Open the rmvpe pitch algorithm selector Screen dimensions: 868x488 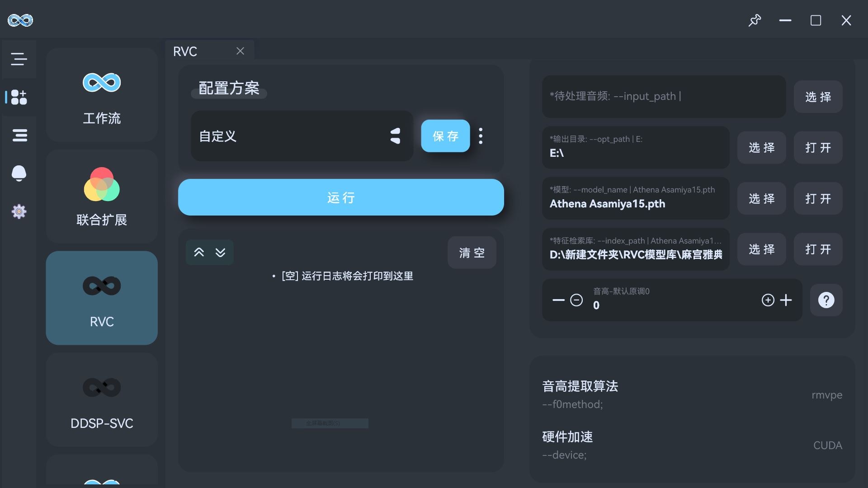pos(826,395)
